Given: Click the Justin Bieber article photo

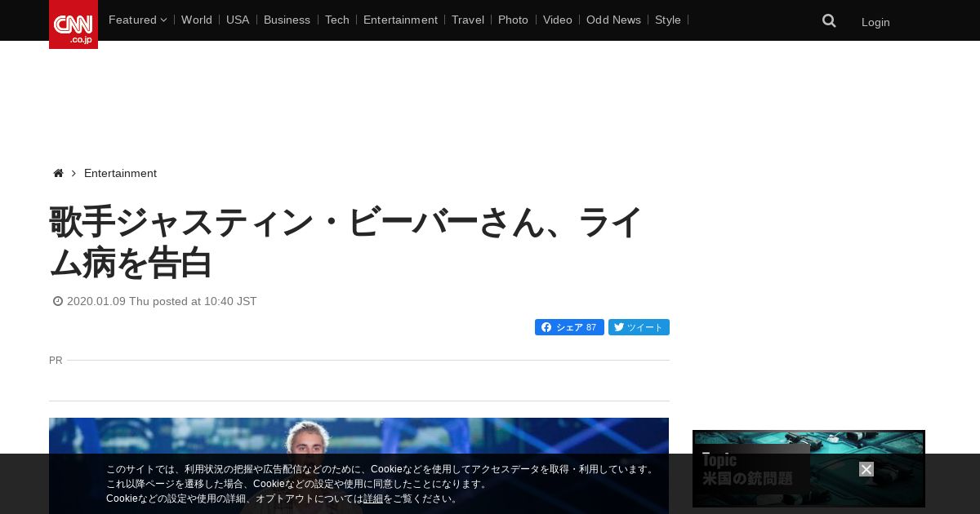Looking at the screenshot, I should 359,466.
